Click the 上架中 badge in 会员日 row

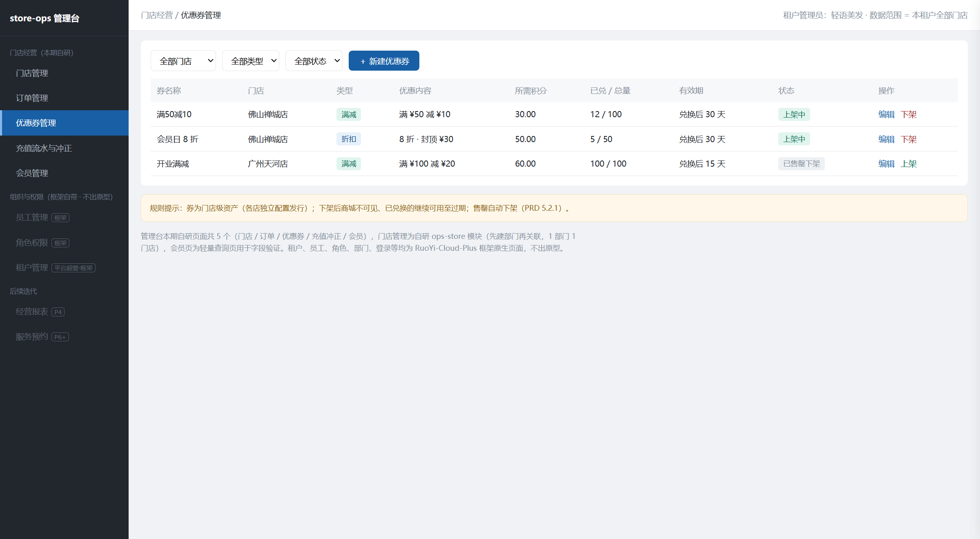tap(794, 139)
